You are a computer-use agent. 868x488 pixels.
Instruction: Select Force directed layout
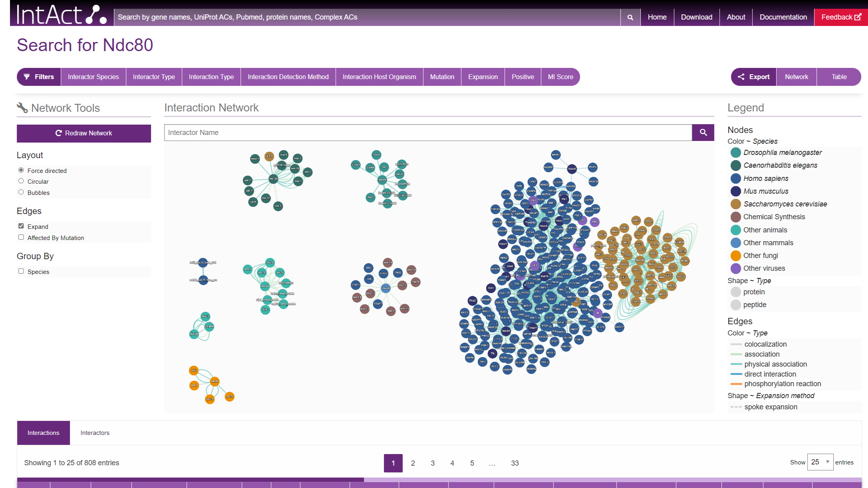click(21, 170)
